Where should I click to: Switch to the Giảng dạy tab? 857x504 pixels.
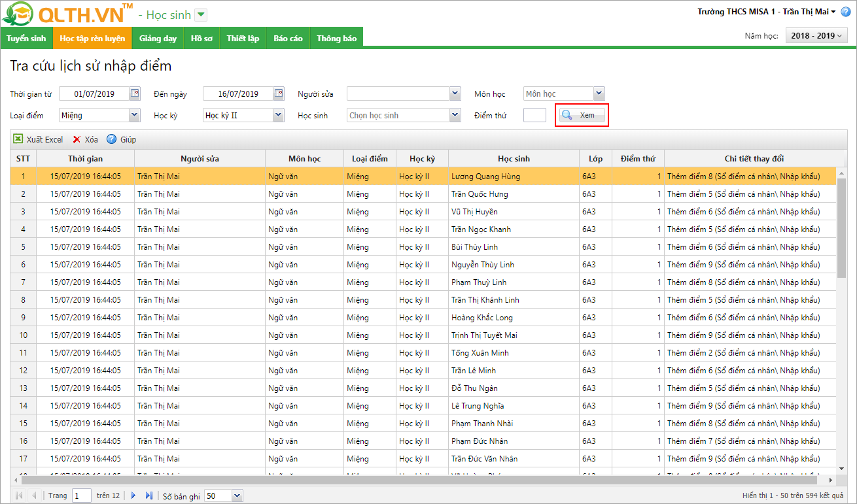click(158, 39)
